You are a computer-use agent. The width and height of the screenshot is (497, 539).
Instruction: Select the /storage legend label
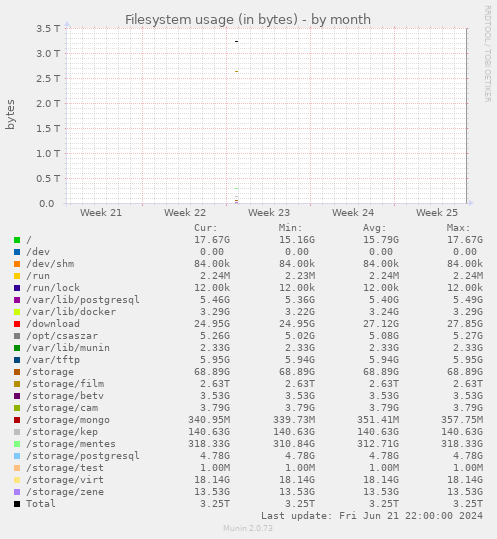point(50,372)
